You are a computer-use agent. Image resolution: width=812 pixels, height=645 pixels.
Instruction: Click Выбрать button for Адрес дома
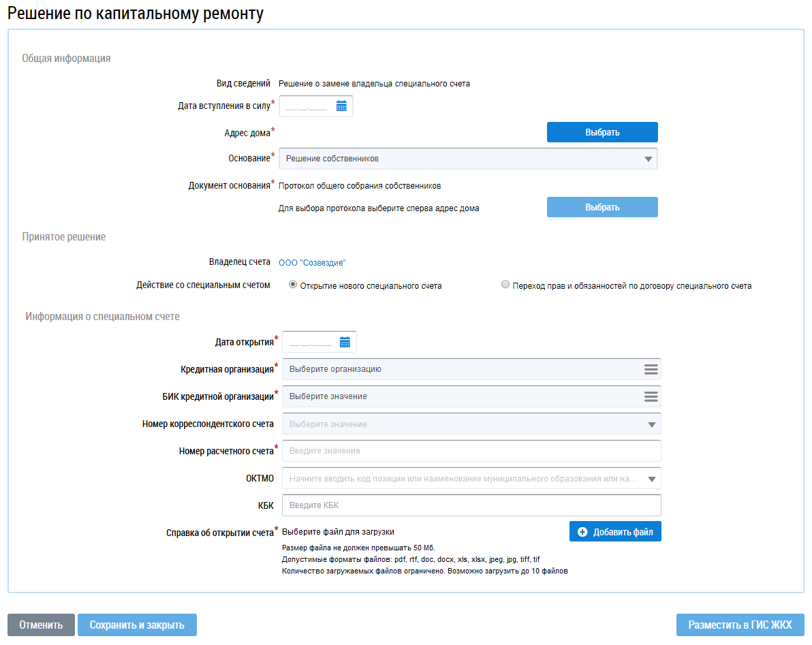pos(602,132)
